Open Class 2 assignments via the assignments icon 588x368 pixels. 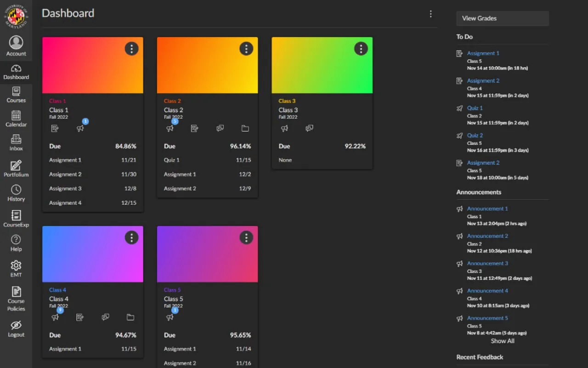coord(195,128)
